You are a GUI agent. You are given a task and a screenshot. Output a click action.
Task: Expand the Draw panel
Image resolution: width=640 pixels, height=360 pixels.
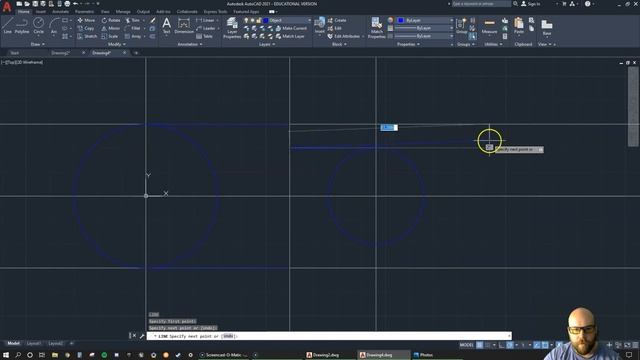38,44
